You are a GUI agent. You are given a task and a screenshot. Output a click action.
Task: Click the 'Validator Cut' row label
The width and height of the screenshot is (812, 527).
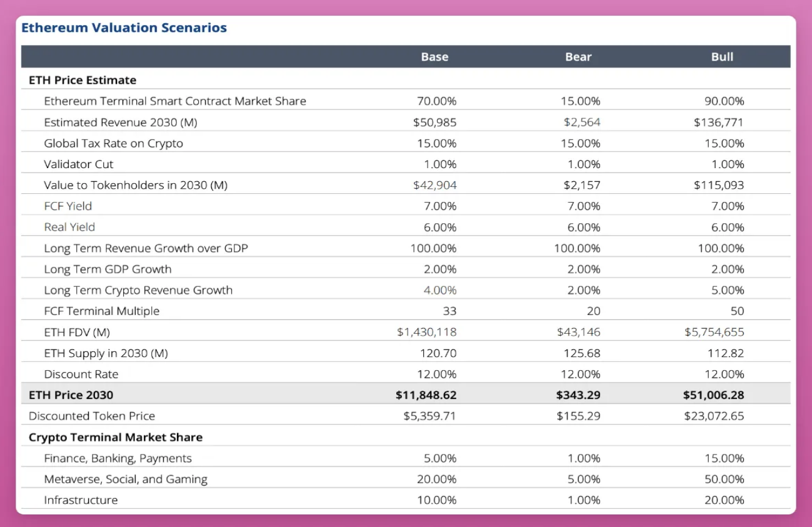click(x=79, y=164)
